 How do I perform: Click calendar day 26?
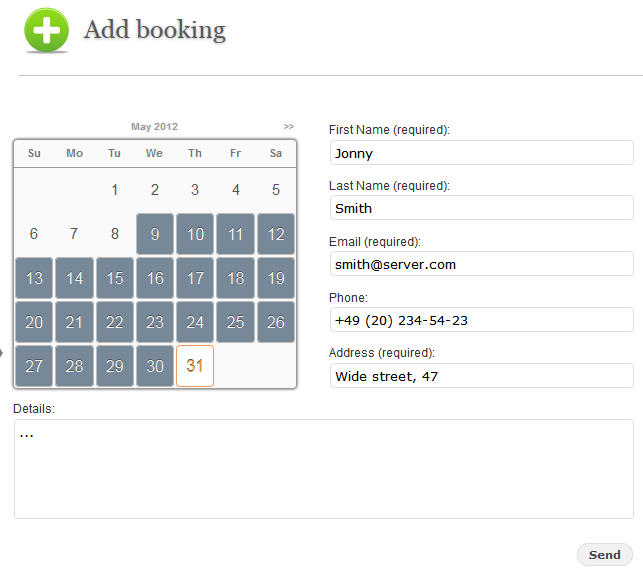276,322
